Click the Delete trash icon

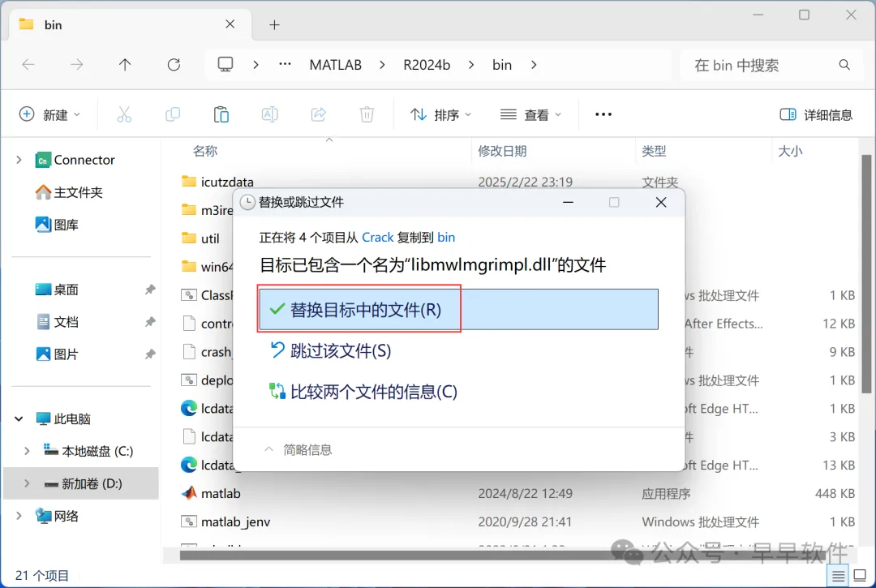point(367,114)
